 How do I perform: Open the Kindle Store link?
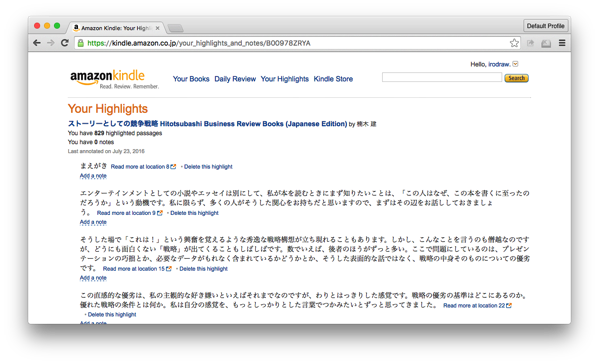coord(333,79)
